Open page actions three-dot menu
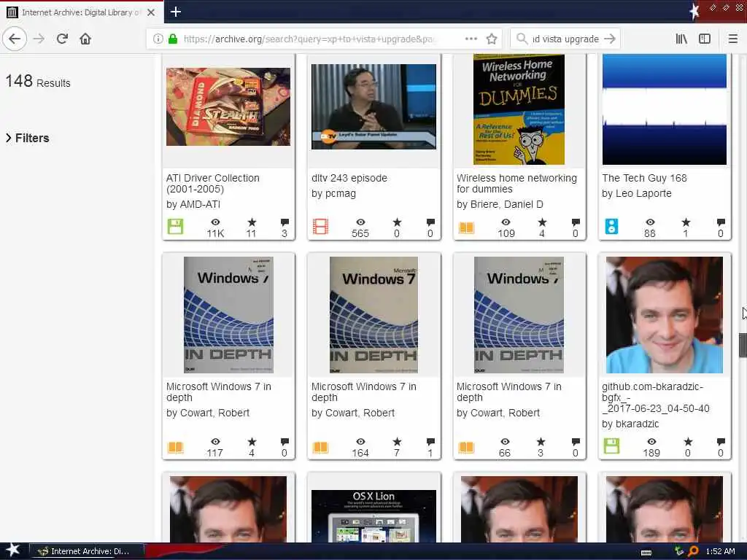747x560 pixels. (471, 39)
